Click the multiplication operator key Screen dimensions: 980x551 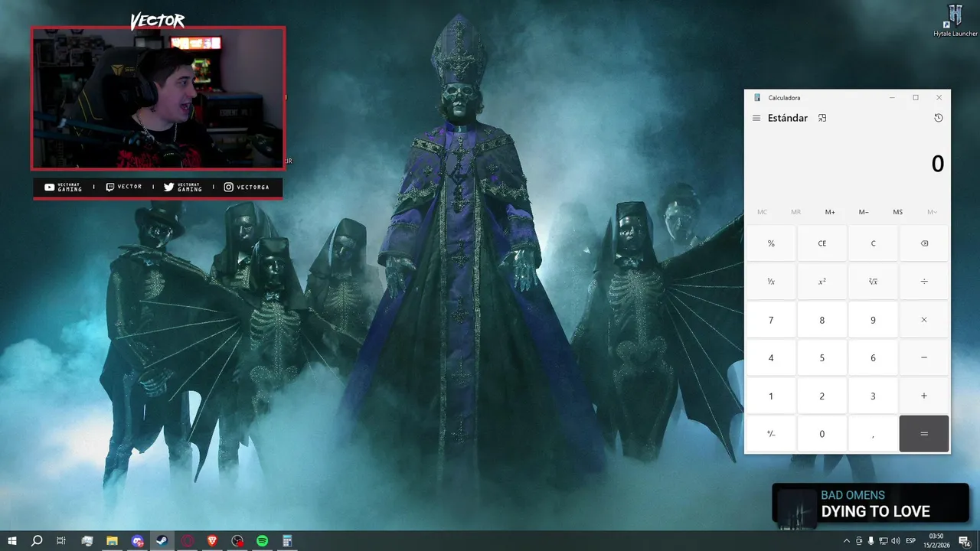click(x=924, y=320)
